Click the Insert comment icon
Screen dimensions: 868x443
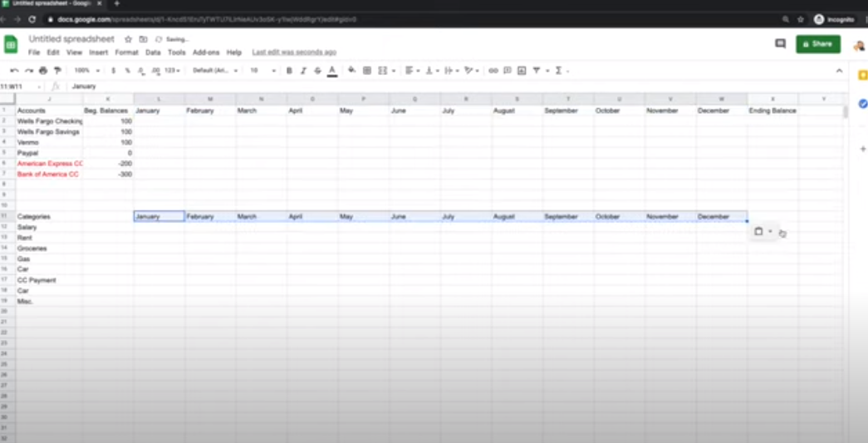tap(507, 71)
